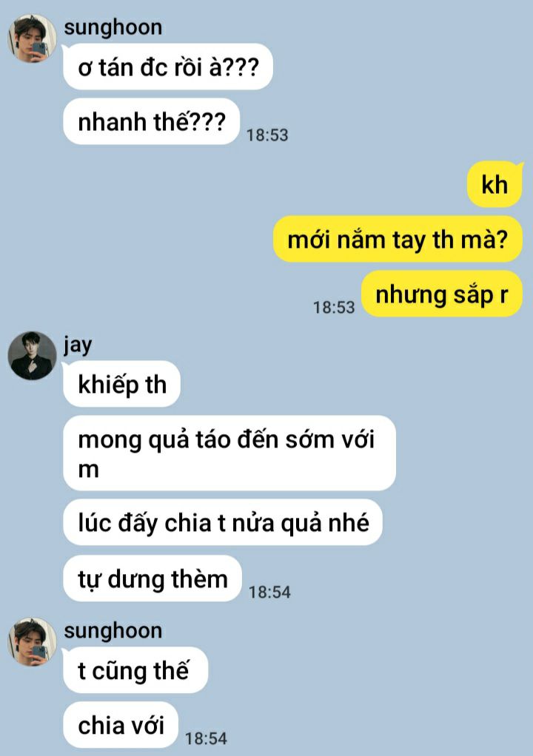This screenshot has width=533, height=756.
Task: Tap the 18:53 timestamp beside 'nhưng sắp r'
Action: click(334, 307)
